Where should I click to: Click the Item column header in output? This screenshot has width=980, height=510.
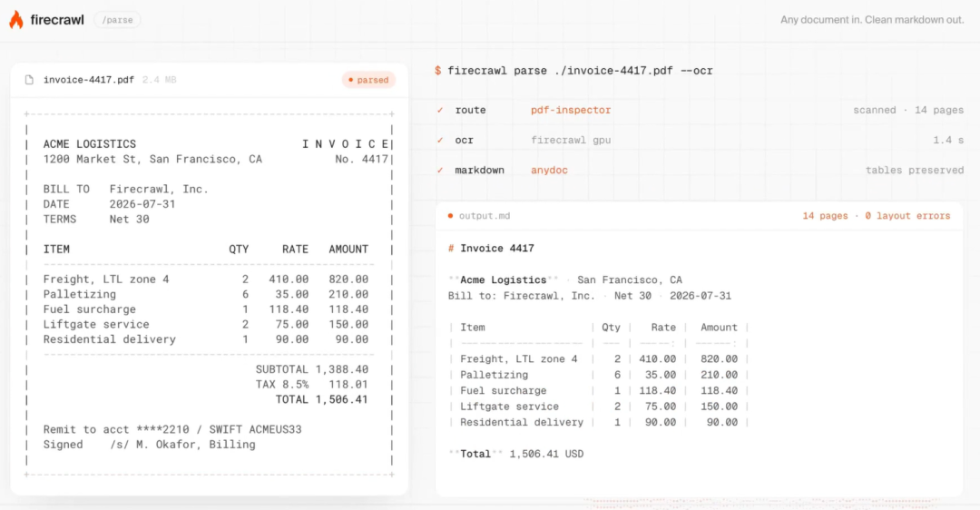coord(473,328)
